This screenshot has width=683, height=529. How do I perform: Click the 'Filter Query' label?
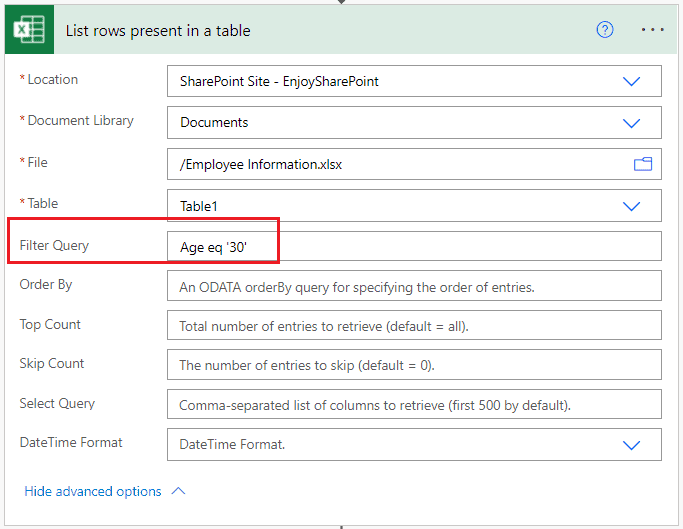coord(54,246)
